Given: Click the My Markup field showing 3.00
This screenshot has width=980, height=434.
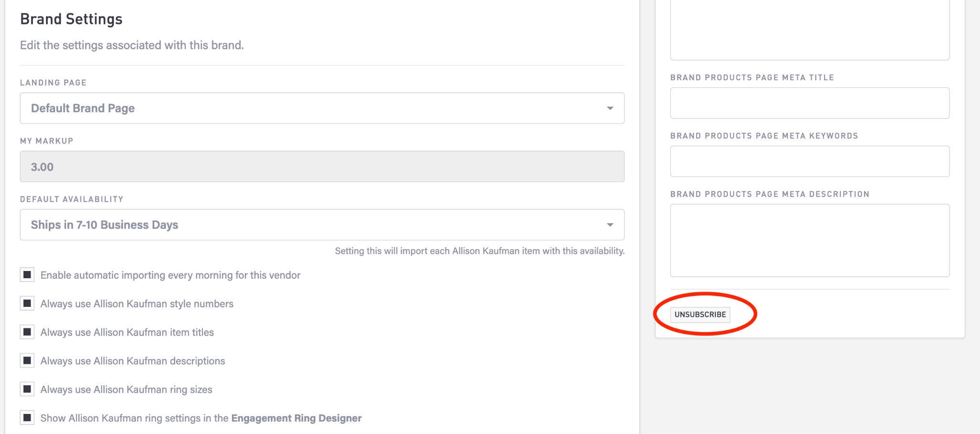Looking at the screenshot, I should click(x=322, y=167).
